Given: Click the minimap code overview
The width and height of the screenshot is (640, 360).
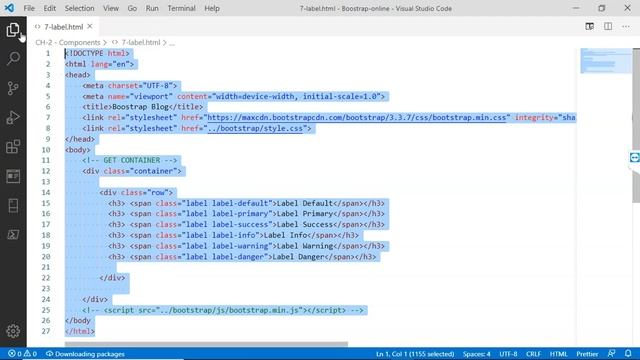Looking at the screenshot, I should (x=606, y=61).
